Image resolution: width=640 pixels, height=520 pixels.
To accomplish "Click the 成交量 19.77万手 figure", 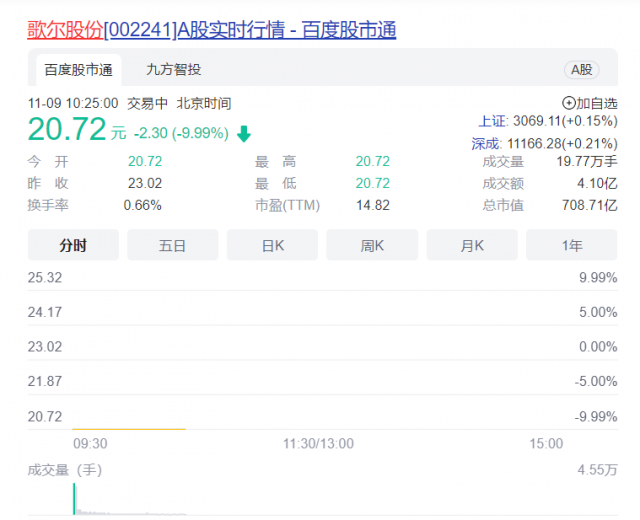I will click(587, 162).
